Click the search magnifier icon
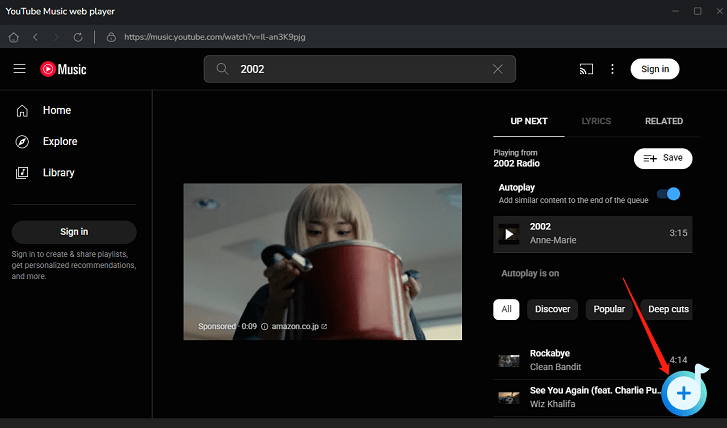This screenshot has width=727, height=428. pos(222,69)
